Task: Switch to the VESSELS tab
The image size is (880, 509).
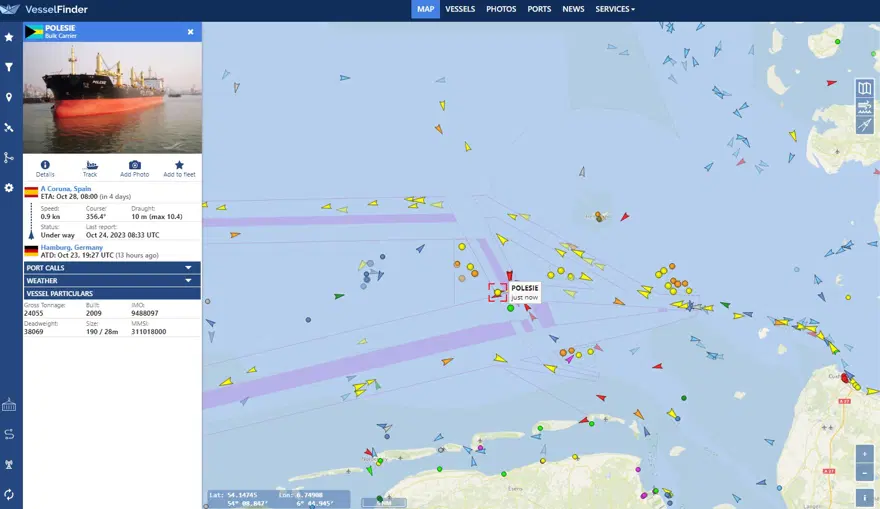Action: pos(460,9)
